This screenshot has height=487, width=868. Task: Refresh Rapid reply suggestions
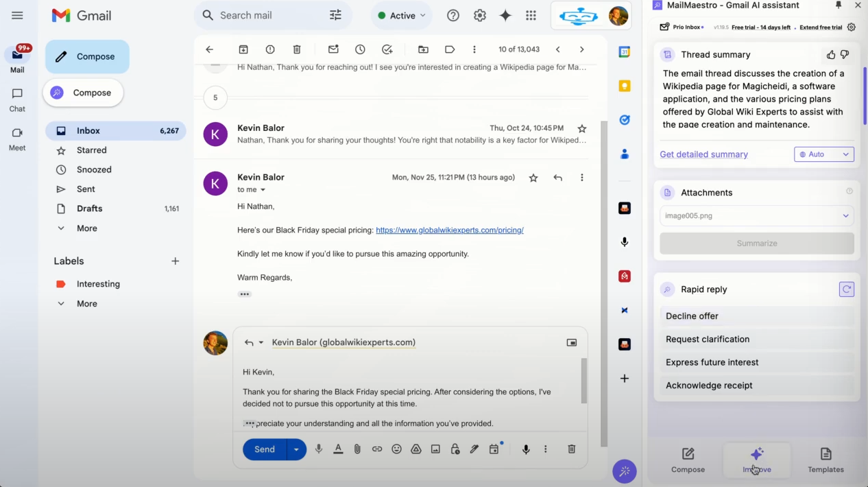tap(847, 289)
